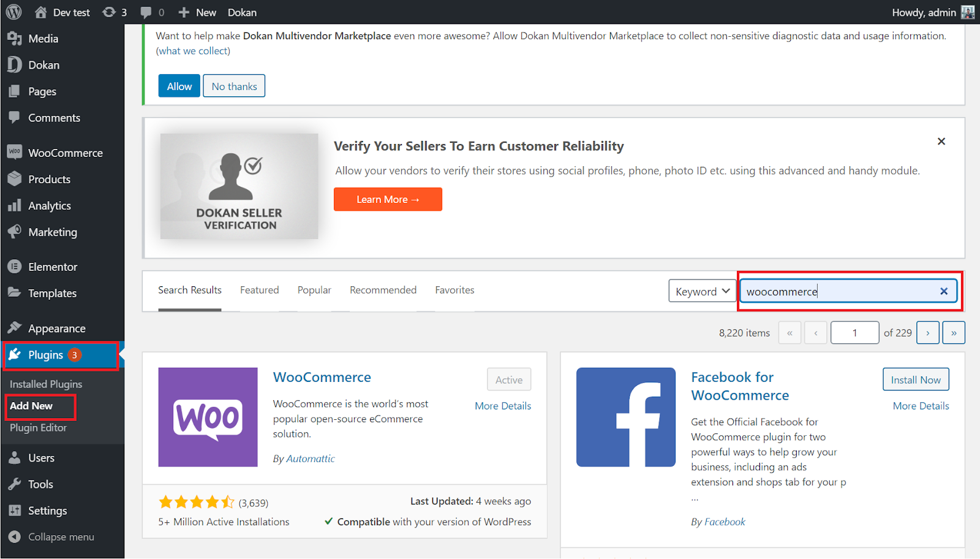The width and height of the screenshot is (980, 559).
Task: Install Facebook for WooCommerce plugin
Action: click(916, 379)
